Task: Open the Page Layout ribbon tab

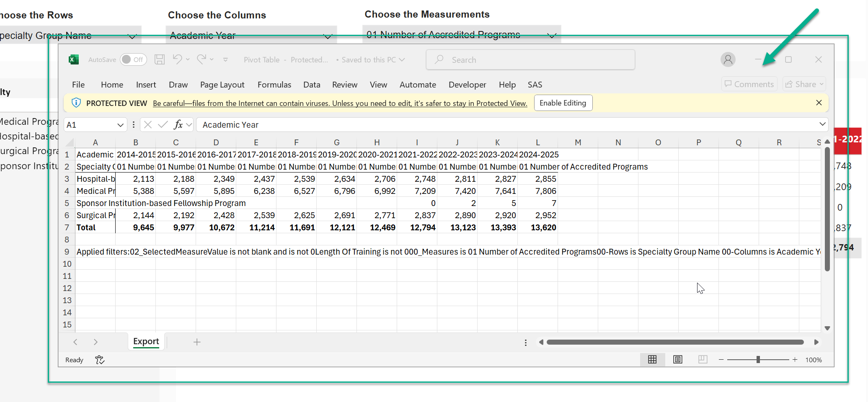Action: [222, 85]
